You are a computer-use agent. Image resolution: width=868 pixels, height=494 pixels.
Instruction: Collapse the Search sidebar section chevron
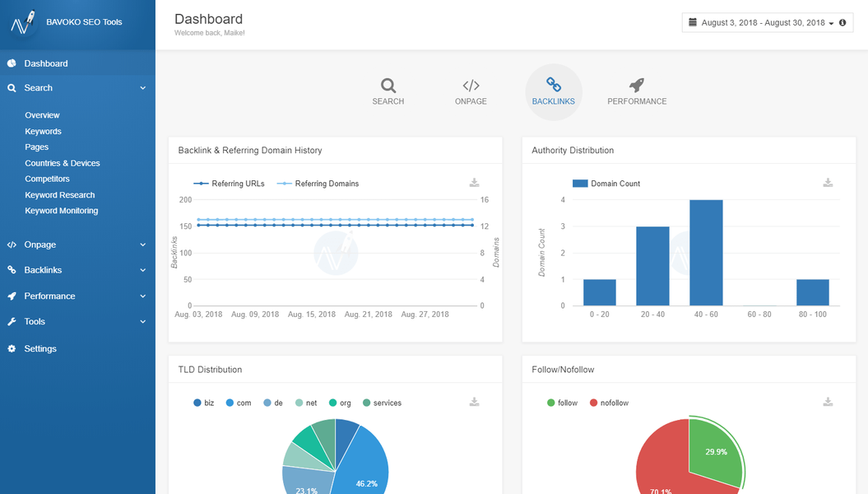(x=143, y=88)
